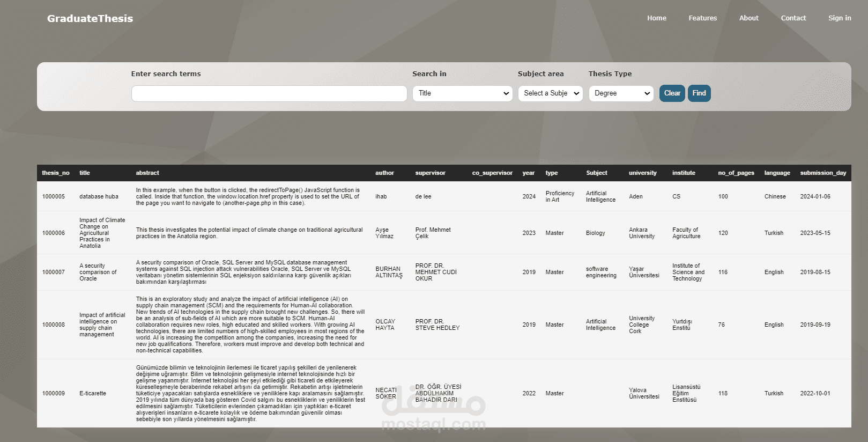This screenshot has width=868, height=442.
Task: Click the thesis_no column header
Action: coord(56,173)
